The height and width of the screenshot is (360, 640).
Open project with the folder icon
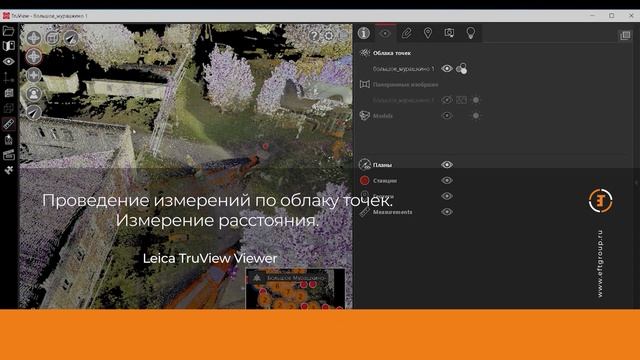[9, 31]
